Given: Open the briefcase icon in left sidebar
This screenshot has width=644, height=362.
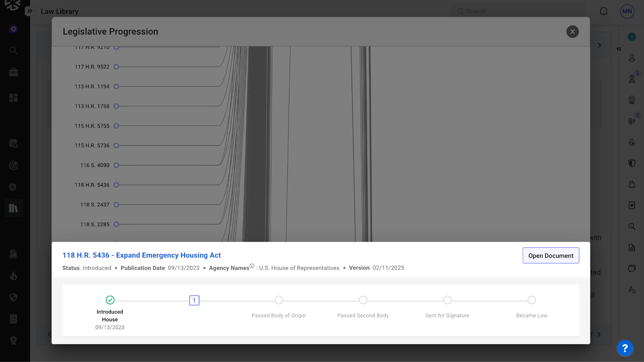Looking at the screenshot, I should coord(13,72).
